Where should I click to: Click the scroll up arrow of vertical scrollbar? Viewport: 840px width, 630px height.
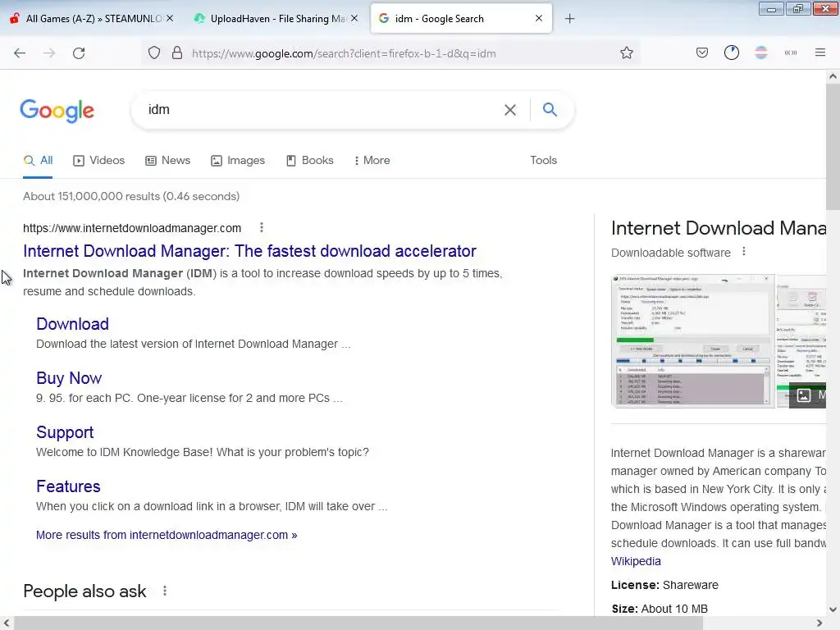(833, 76)
